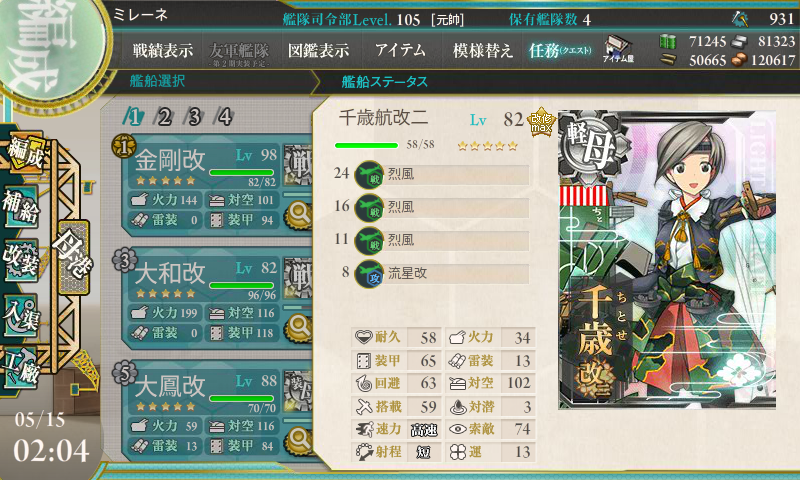Screen dimensions: 800x480
Task: Click the magnifier icon on 大鳳改 card
Action: (x=299, y=440)
